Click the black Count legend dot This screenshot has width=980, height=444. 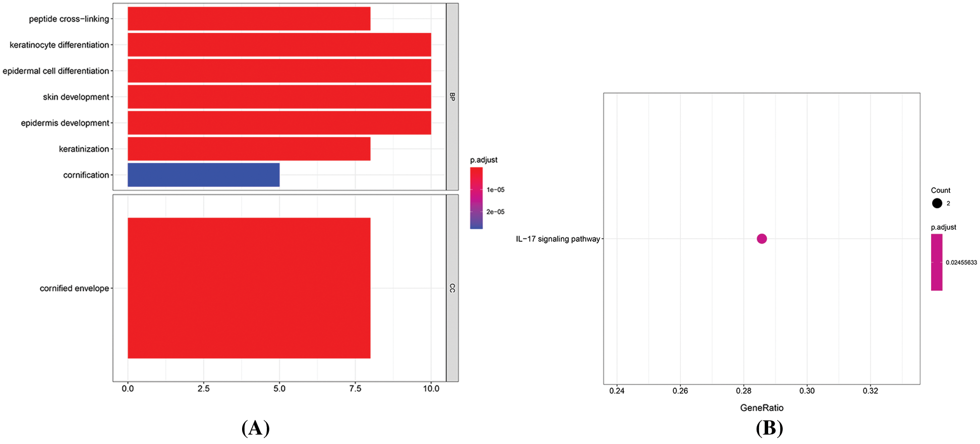937,203
